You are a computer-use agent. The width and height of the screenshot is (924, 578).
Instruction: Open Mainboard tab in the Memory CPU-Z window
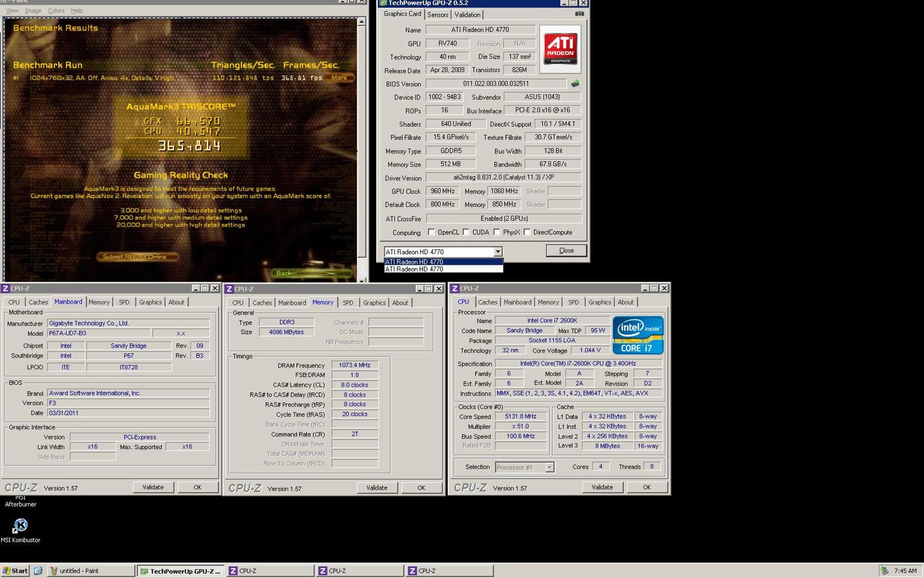coord(292,303)
